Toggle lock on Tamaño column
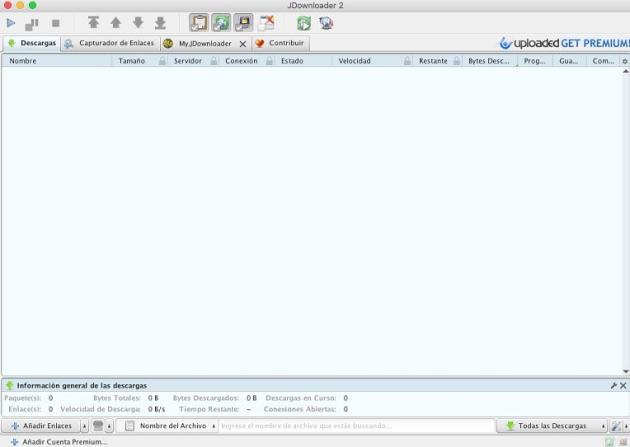 click(162, 61)
